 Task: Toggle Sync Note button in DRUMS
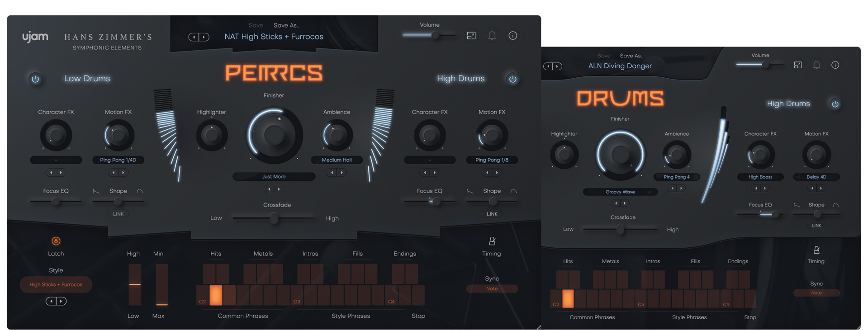(816, 293)
